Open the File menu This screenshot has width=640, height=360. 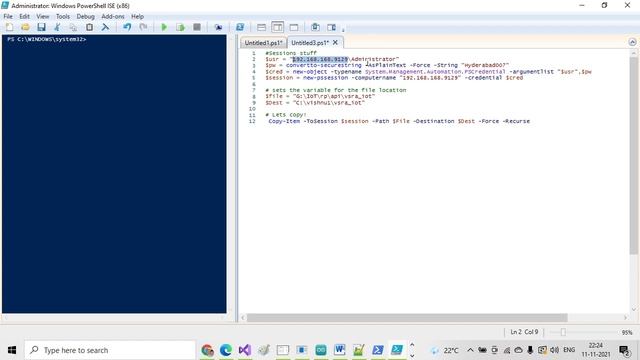8,16
